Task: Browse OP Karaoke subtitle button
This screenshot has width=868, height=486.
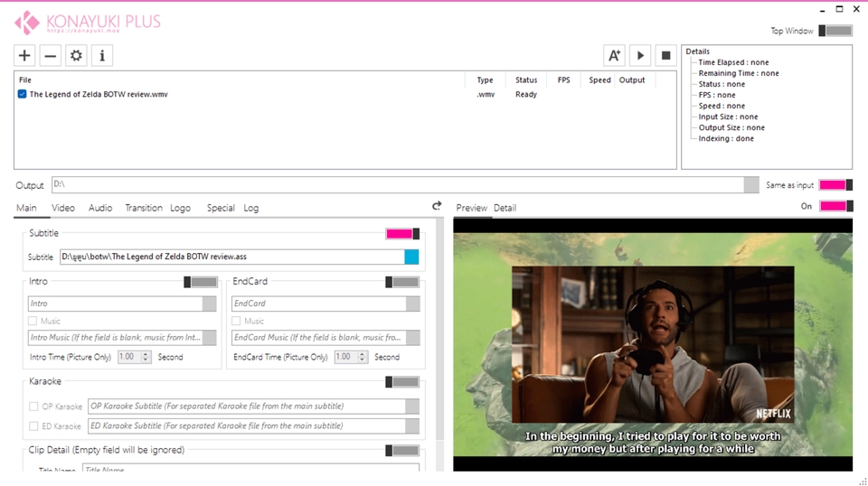Action: coord(412,407)
